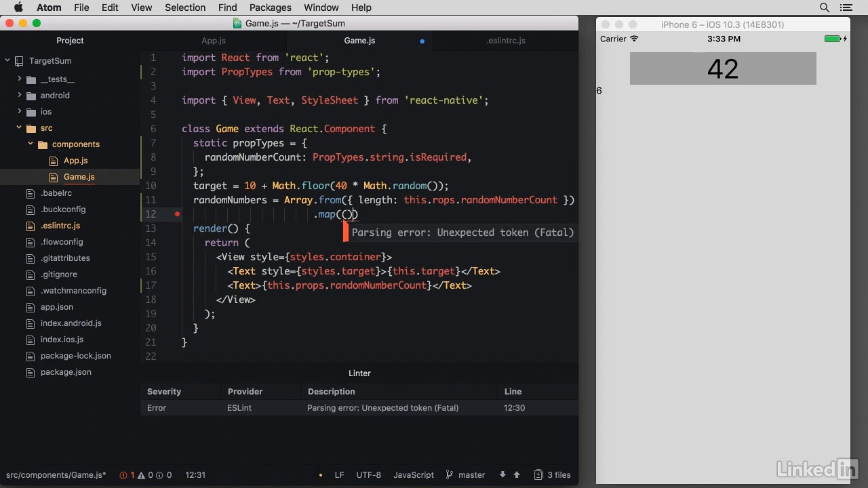Expand the __tests__ folder

point(20,79)
